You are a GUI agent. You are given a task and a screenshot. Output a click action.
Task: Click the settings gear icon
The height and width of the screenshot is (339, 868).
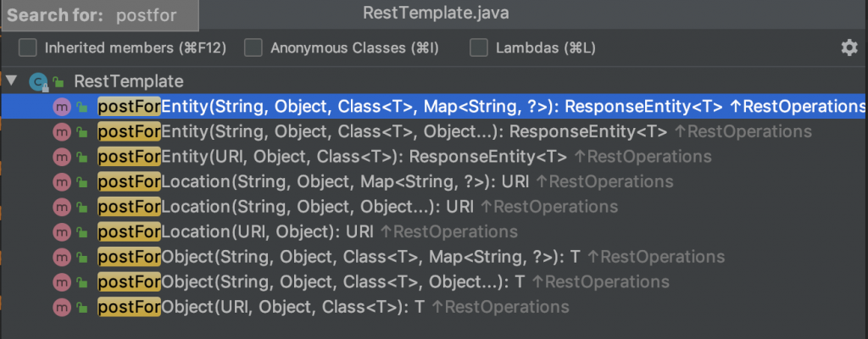point(849,47)
